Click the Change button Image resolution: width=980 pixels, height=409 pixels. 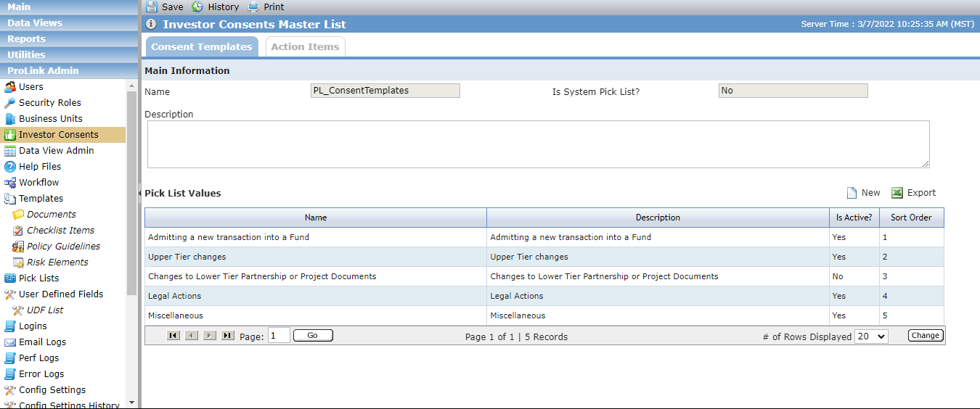pos(926,336)
